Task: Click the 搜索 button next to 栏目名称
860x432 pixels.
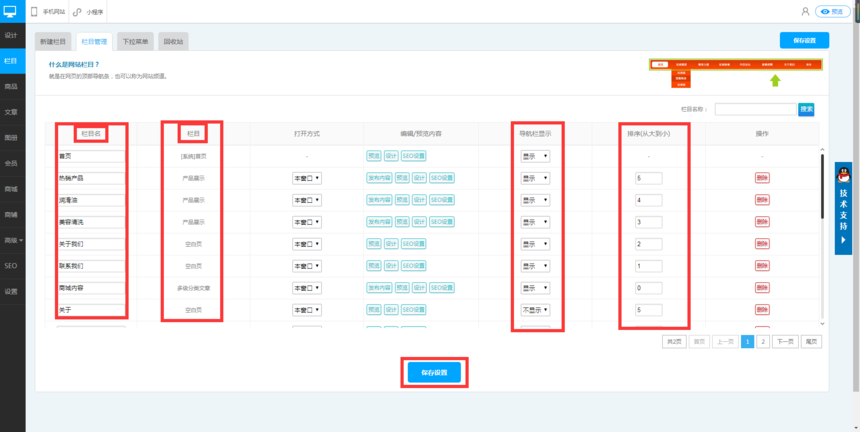Action: pyautogui.click(x=806, y=109)
